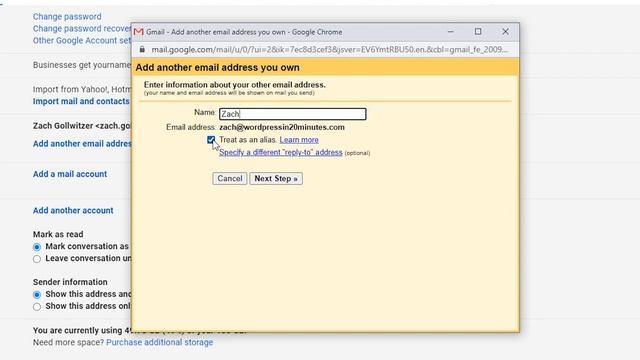Image resolution: width=640 pixels, height=360 pixels.
Task: Click zach@wordpressin20minutes.com email address text
Action: (x=282, y=127)
